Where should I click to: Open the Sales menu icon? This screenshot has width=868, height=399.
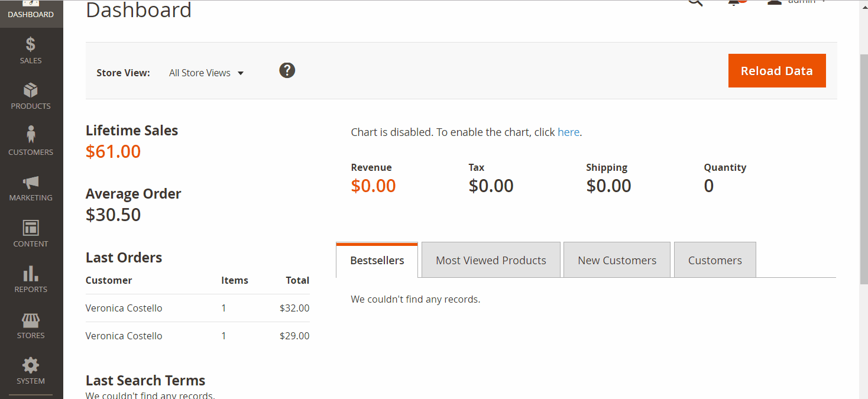31,45
